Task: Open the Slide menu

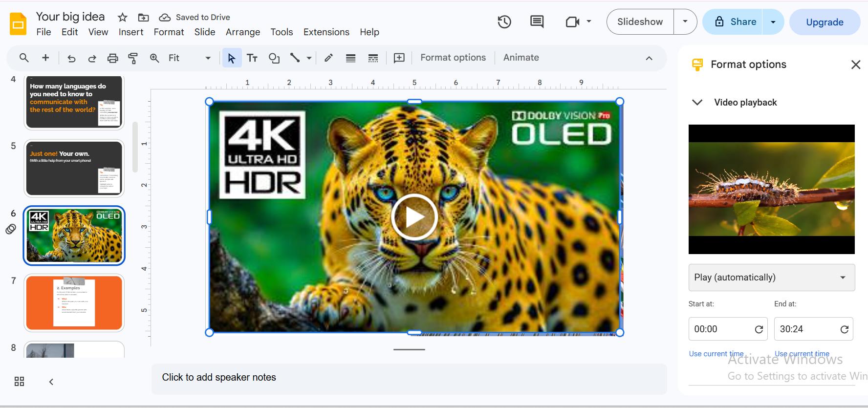Action: pyautogui.click(x=205, y=32)
